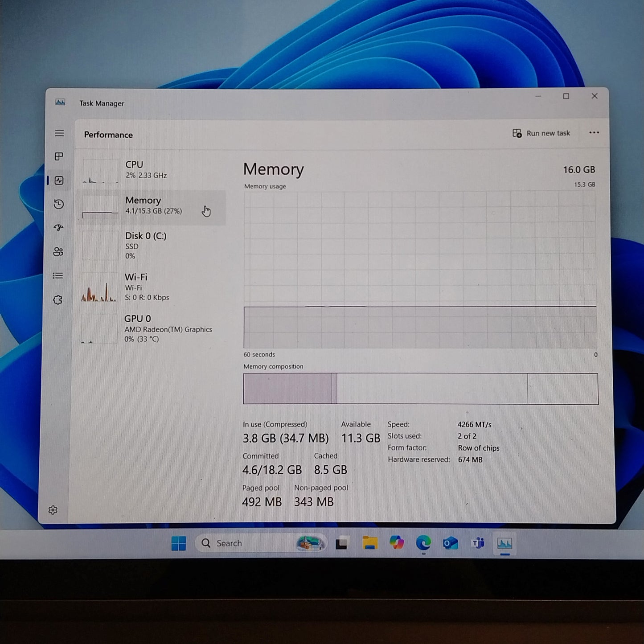Click the Memory composition label
Viewport: 644px width, 644px height.
coord(273,366)
